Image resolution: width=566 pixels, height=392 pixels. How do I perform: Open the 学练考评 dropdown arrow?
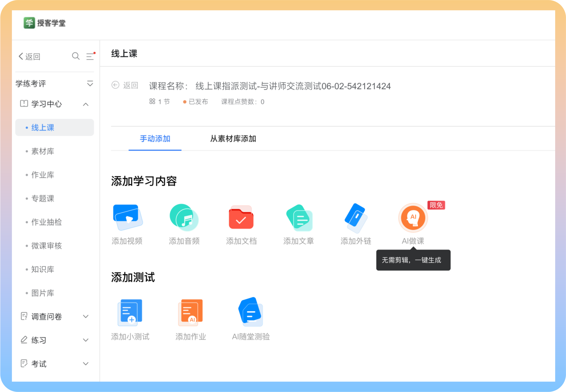(x=90, y=84)
